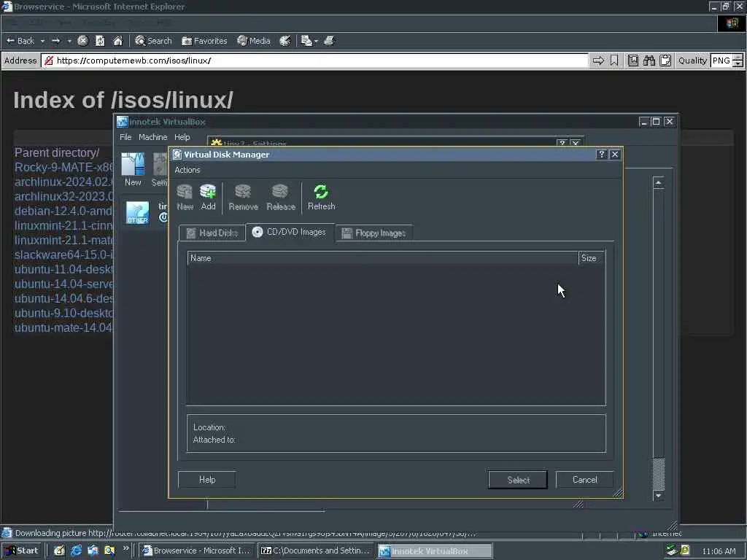Click Back in Internet Explorer toolbar

[20, 41]
